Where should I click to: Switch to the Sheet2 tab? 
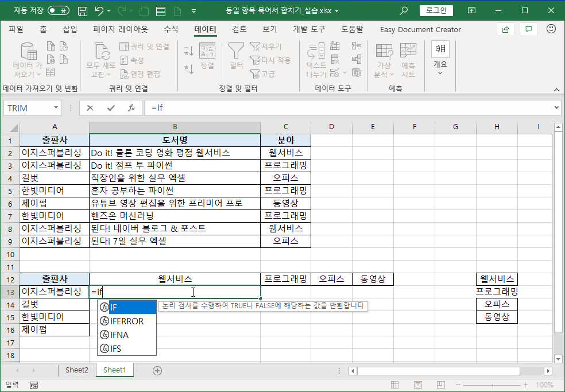click(x=77, y=370)
